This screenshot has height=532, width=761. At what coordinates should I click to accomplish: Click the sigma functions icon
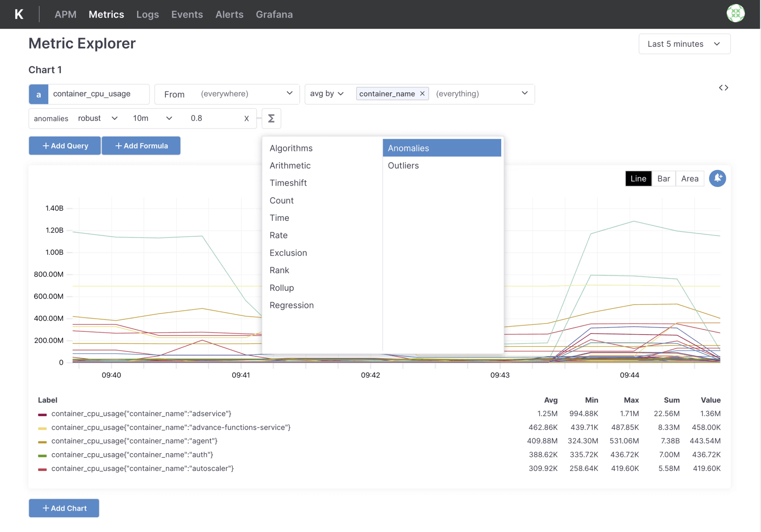pyautogui.click(x=271, y=119)
